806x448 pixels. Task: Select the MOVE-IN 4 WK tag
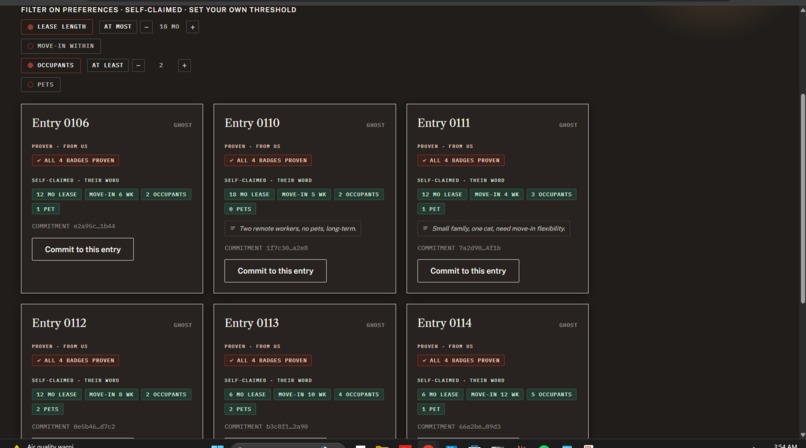(x=497, y=195)
